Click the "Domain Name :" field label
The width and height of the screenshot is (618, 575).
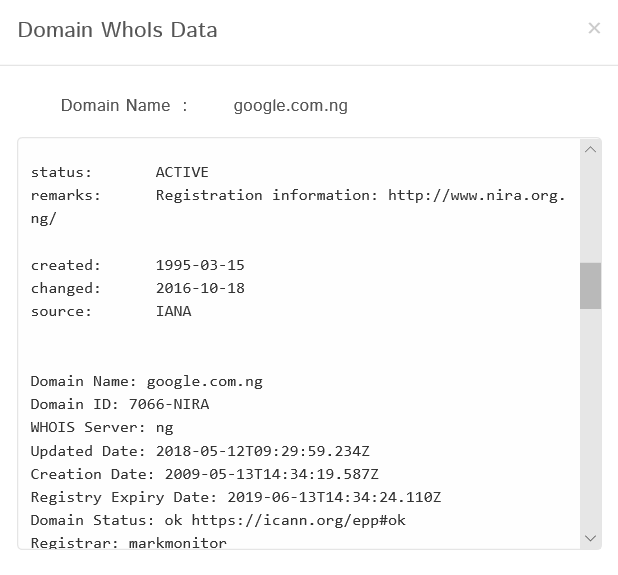[x=124, y=105]
